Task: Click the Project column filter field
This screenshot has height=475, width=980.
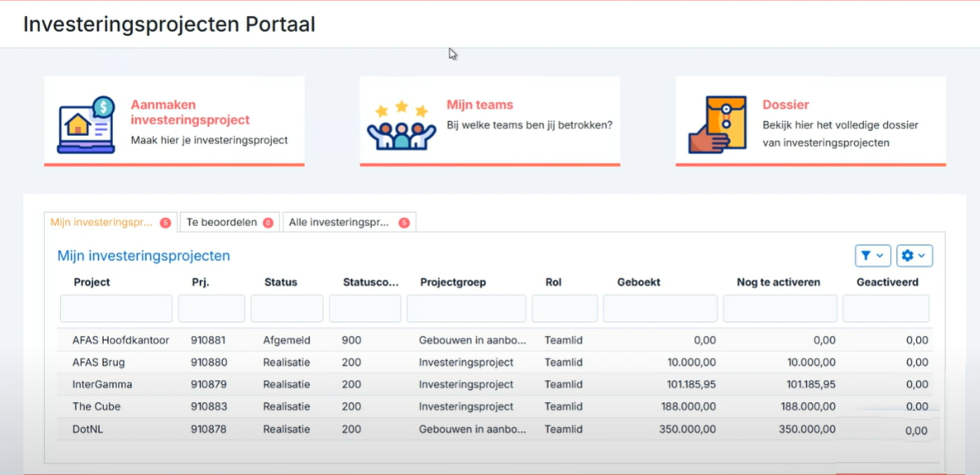Action: coord(116,309)
